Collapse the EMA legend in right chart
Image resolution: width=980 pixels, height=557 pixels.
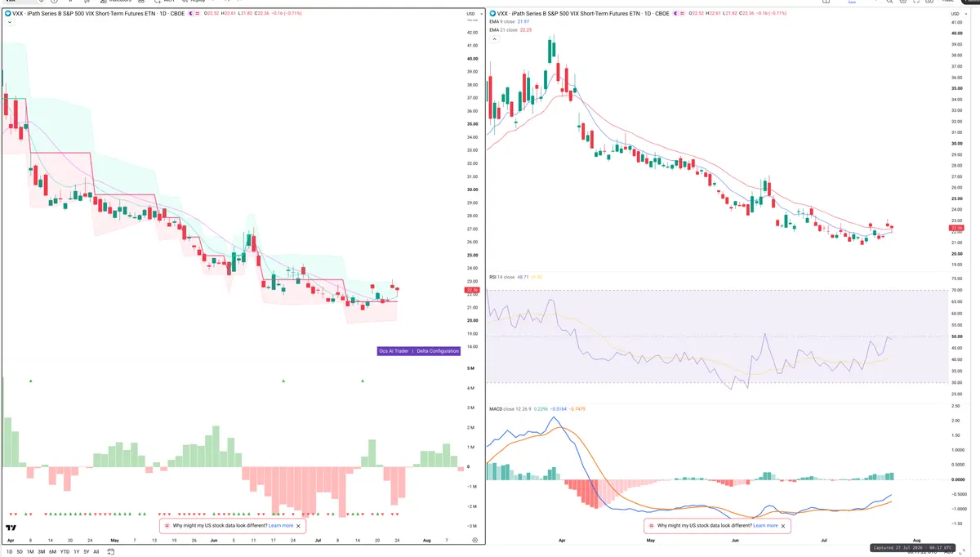[493, 38]
